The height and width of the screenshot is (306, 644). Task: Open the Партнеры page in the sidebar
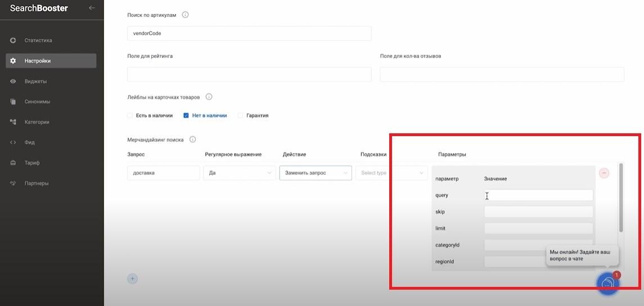(x=37, y=183)
